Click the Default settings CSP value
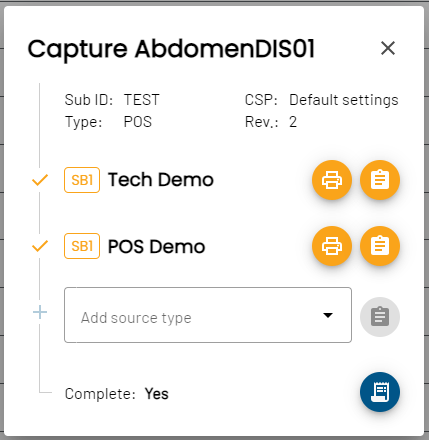 344,100
